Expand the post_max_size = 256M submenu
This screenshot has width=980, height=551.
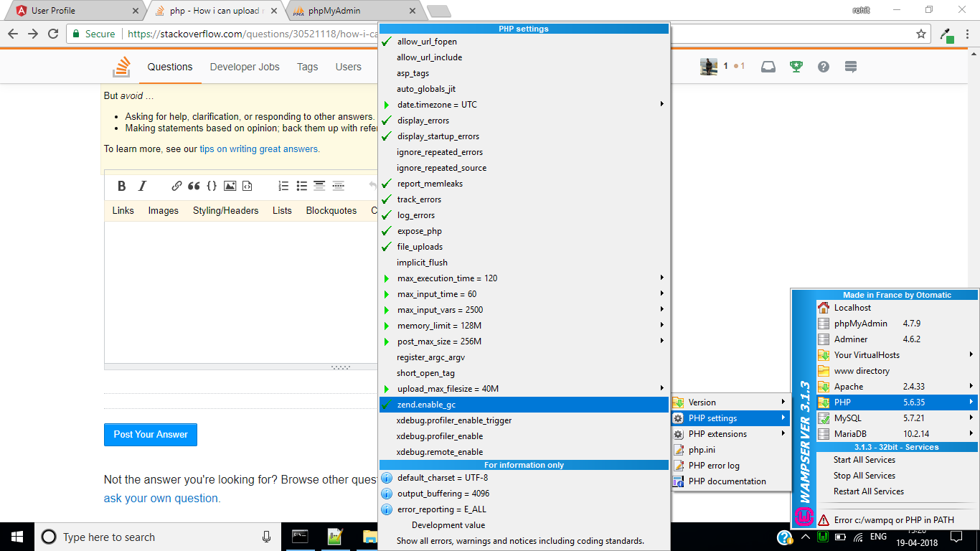(x=524, y=342)
